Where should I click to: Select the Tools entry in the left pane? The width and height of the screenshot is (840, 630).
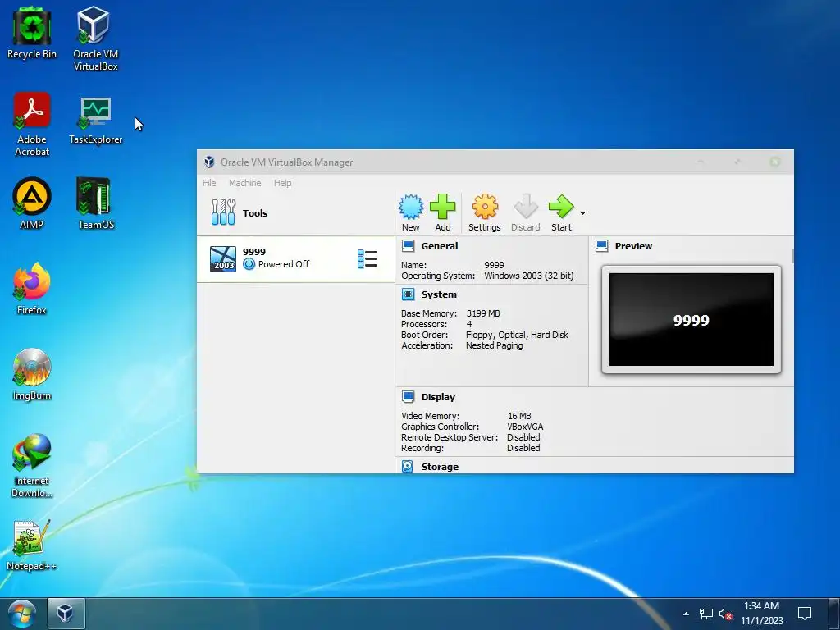[295, 212]
